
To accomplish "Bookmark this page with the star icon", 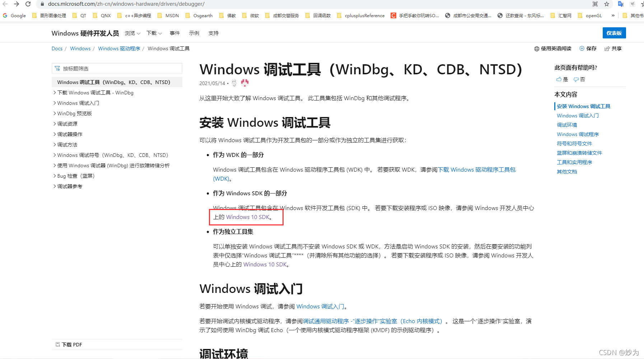I will click(607, 4).
